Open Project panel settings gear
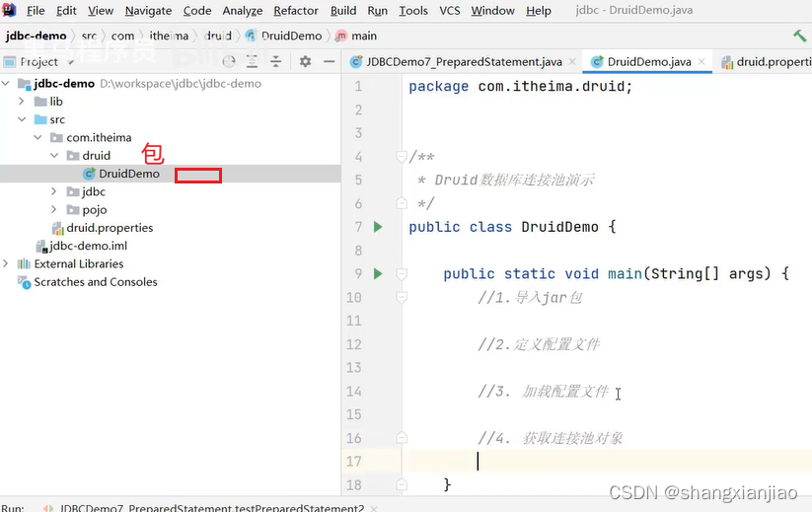The width and height of the screenshot is (812, 512). point(306,61)
